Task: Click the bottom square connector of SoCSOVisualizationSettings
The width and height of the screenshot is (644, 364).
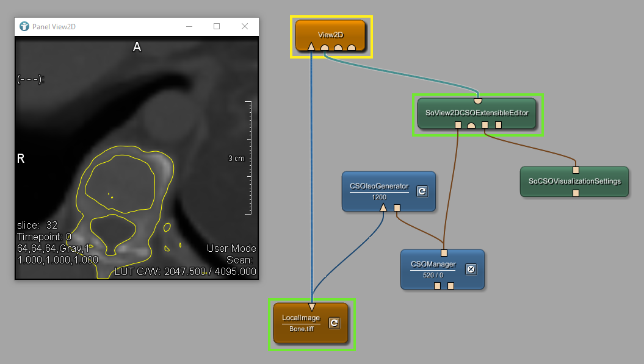Action: click(x=575, y=193)
